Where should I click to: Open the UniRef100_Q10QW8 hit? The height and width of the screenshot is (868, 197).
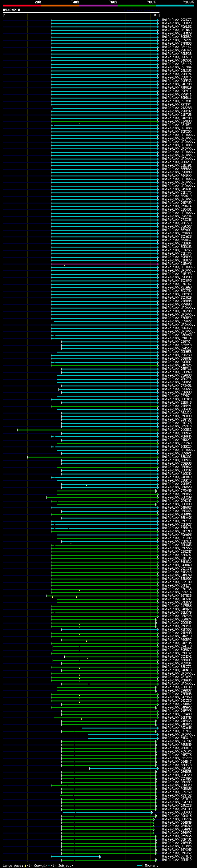coord(176,122)
